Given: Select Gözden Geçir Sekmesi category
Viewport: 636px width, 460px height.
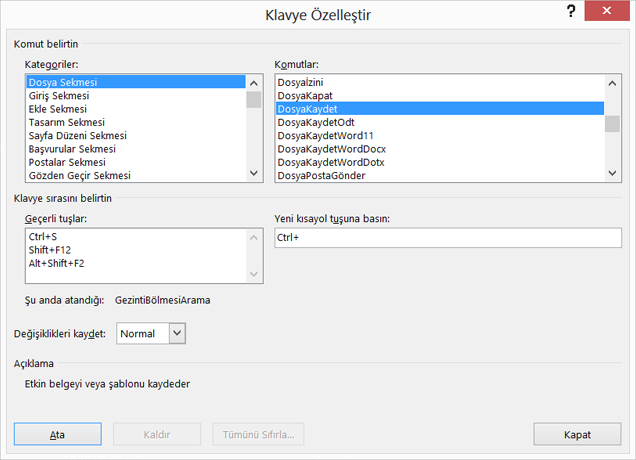Looking at the screenshot, I should [x=136, y=176].
